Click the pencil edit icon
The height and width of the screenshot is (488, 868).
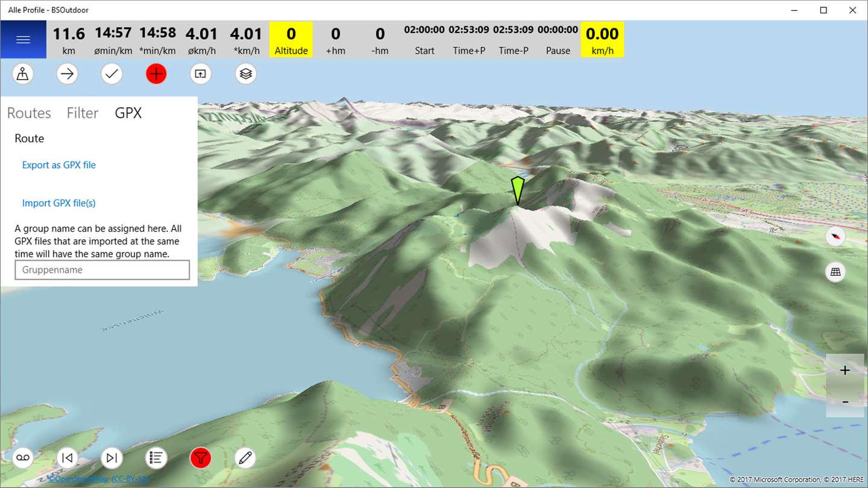coord(245,458)
